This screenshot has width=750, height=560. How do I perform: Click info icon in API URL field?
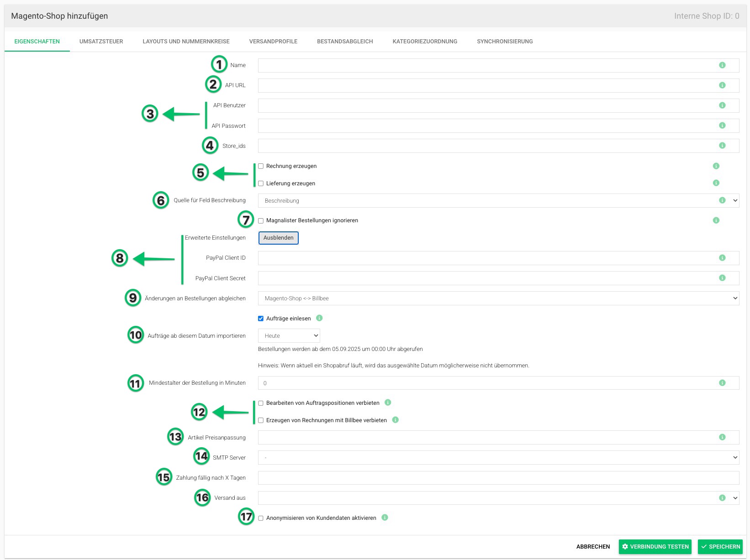(x=722, y=85)
